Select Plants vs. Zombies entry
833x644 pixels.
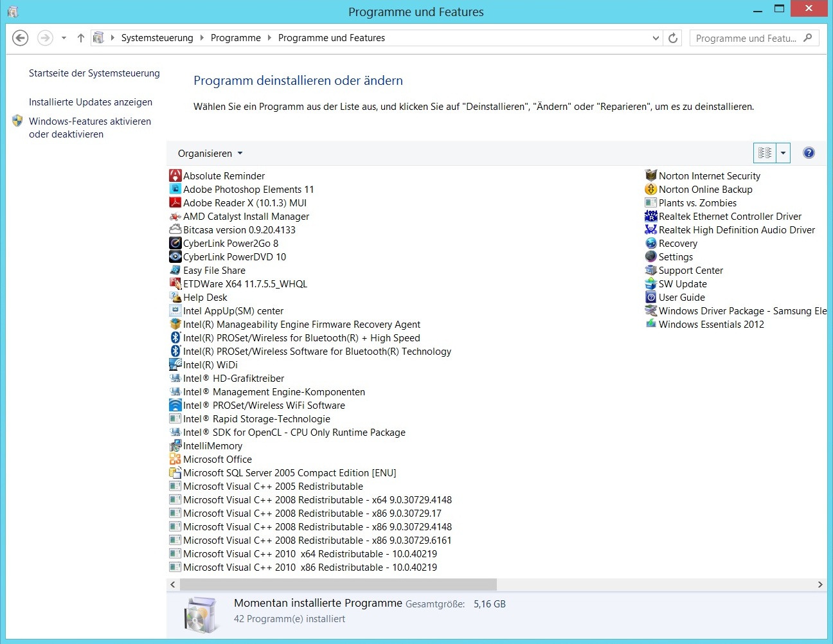pyautogui.click(x=691, y=202)
